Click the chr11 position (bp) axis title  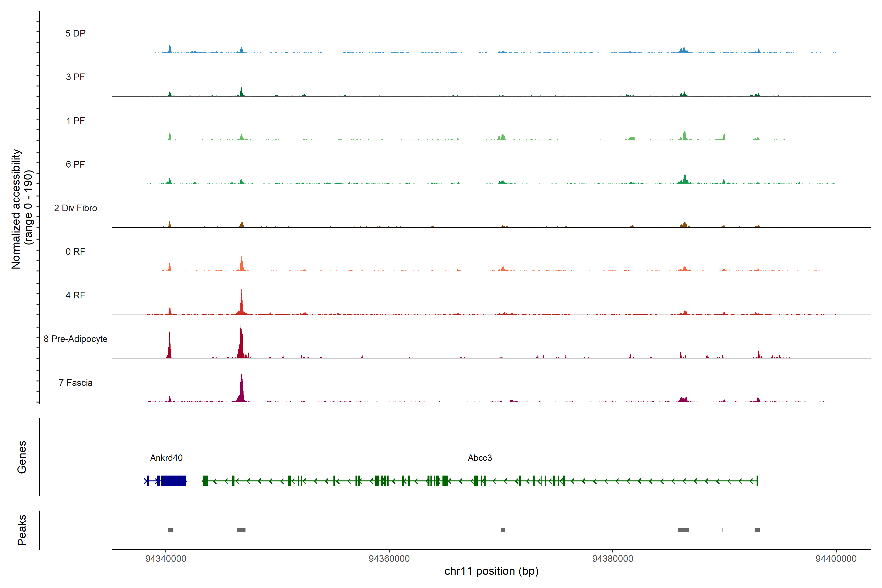point(491,571)
